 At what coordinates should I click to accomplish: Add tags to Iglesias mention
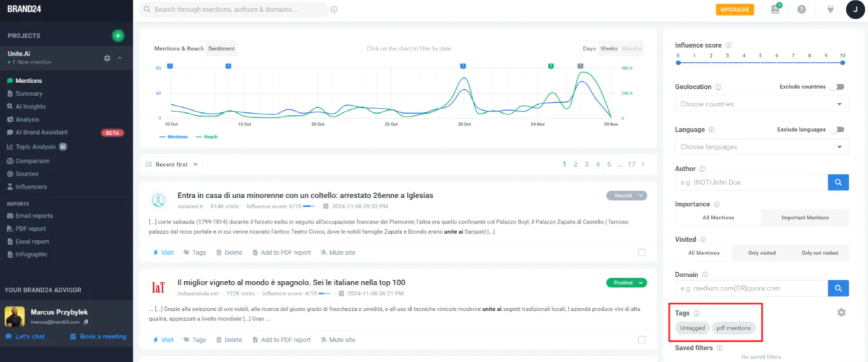click(195, 253)
